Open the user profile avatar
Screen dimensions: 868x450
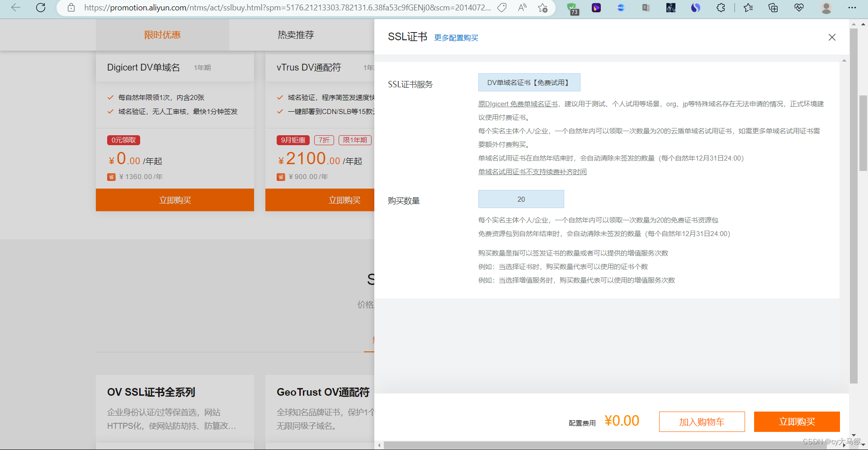coord(826,8)
